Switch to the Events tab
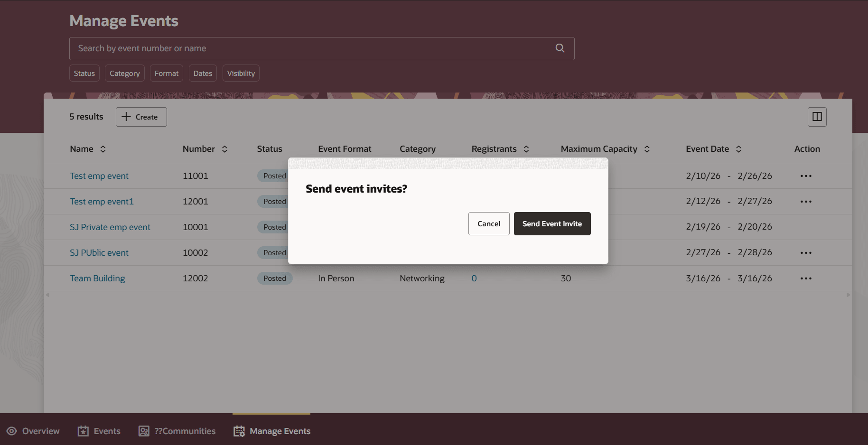Image resolution: width=868 pixels, height=445 pixels. click(x=99, y=431)
